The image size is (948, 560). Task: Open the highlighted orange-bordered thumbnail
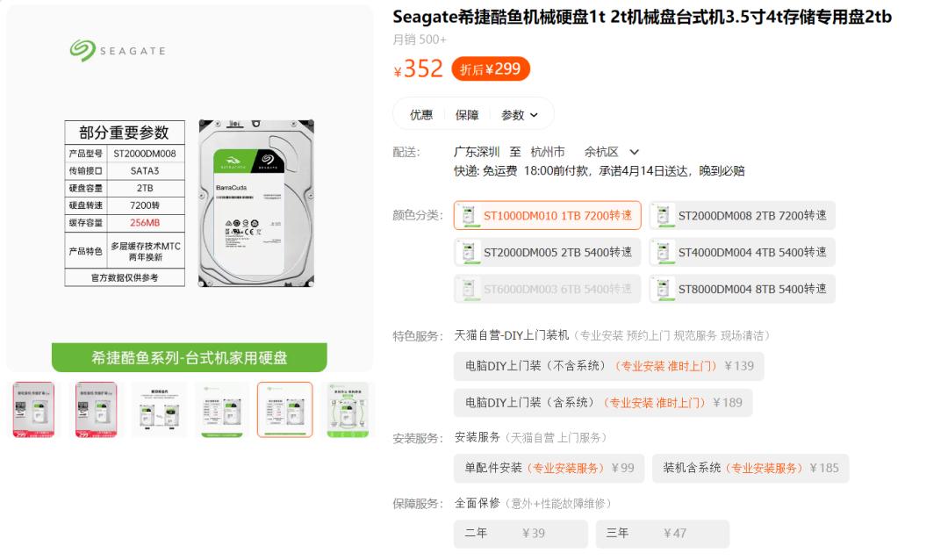pyautogui.click(x=284, y=409)
